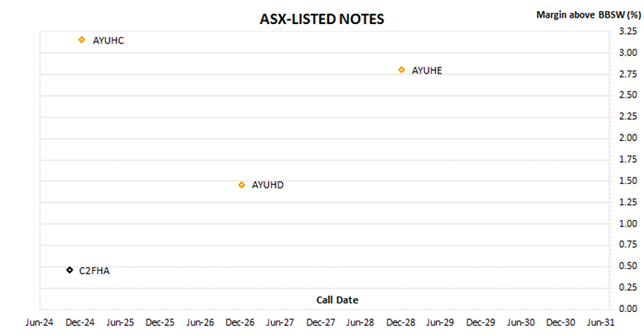The height and width of the screenshot is (336, 644).
Task: Click the 2.75 y-axis value
Action: pyautogui.click(x=628, y=74)
